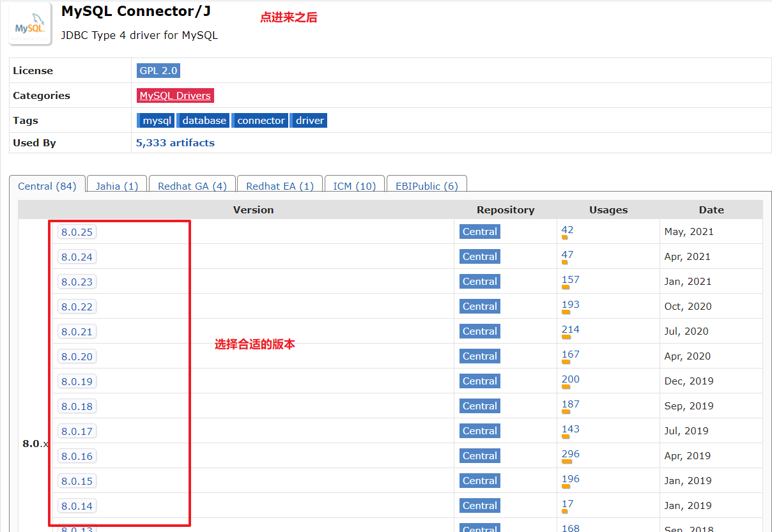The image size is (772, 532).
Task: Click Central repository for version 8.0.14
Action: 480,505
